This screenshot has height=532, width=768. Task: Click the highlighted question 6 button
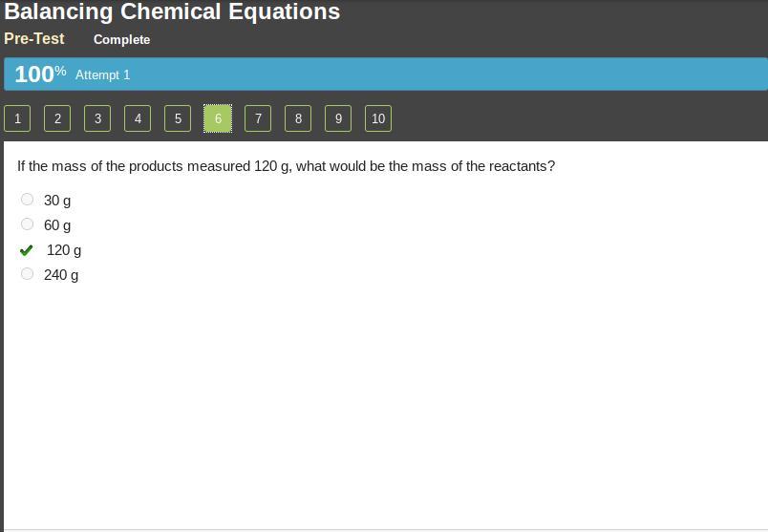coord(218,118)
